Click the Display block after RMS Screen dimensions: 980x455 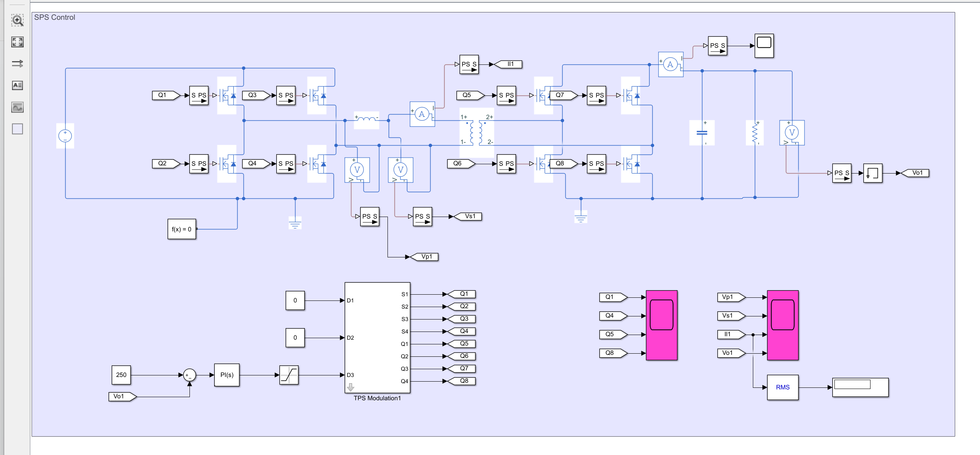[x=860, y=387]
